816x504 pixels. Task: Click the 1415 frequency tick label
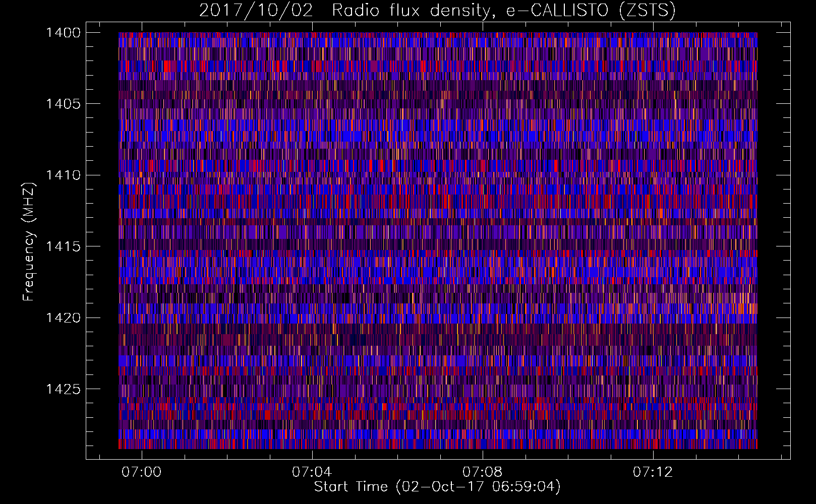(x=63, y=246)
